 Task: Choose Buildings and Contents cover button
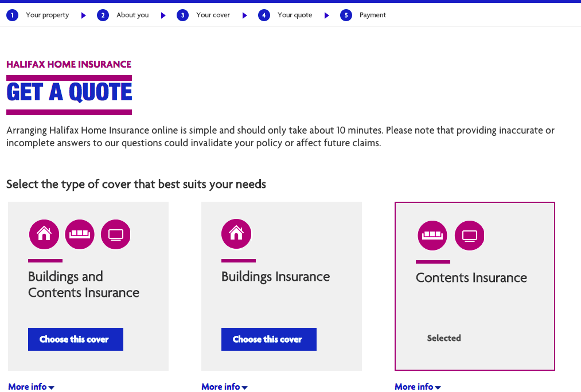click(76, 339)
